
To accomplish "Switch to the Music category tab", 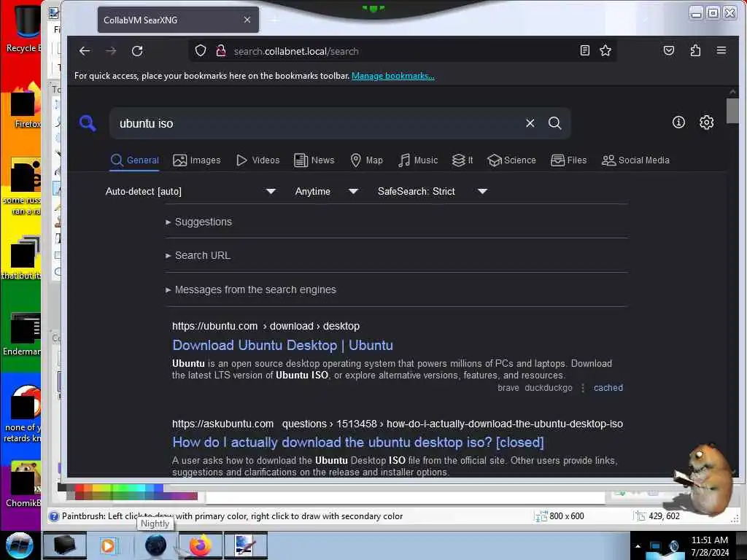I will point(418,160).
